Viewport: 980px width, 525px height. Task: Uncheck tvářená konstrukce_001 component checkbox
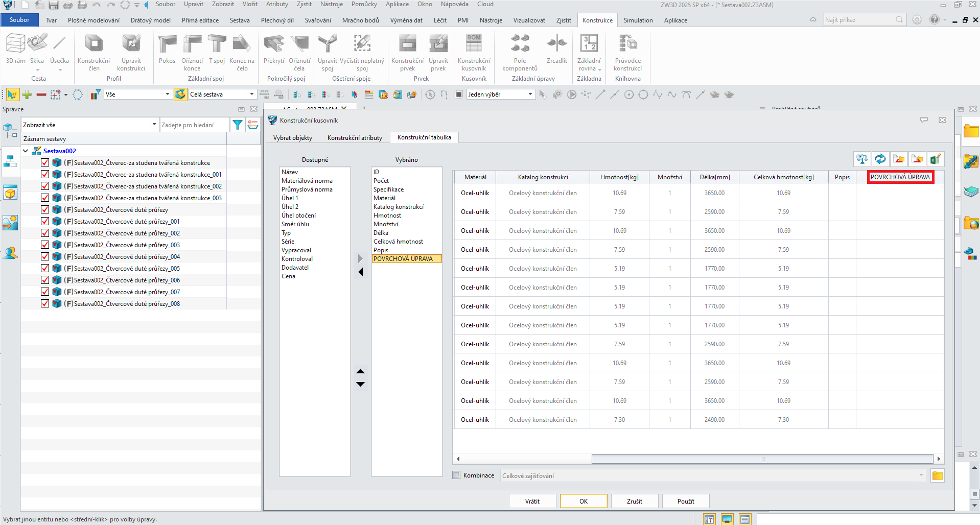(45, 174)
